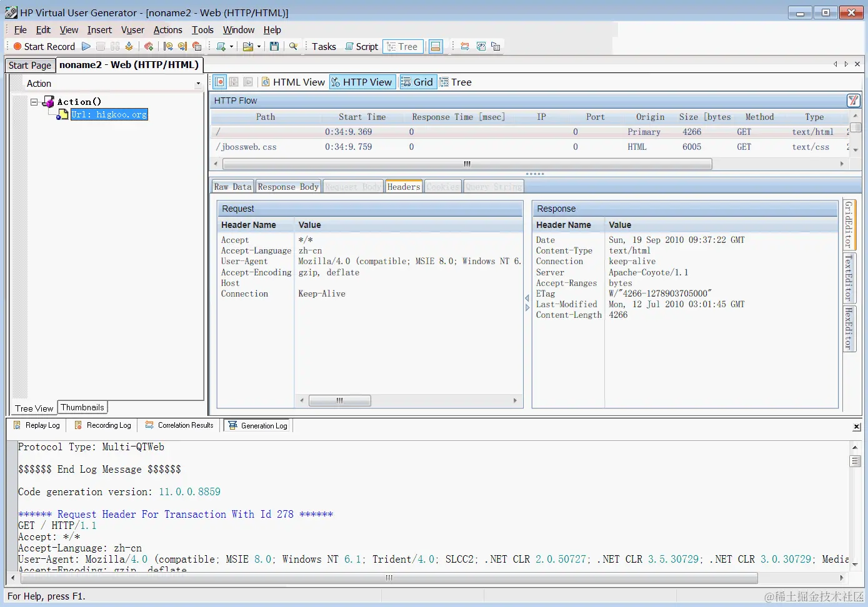
Task: Select the Url: higkoo.org step
Action: (109, 114)
